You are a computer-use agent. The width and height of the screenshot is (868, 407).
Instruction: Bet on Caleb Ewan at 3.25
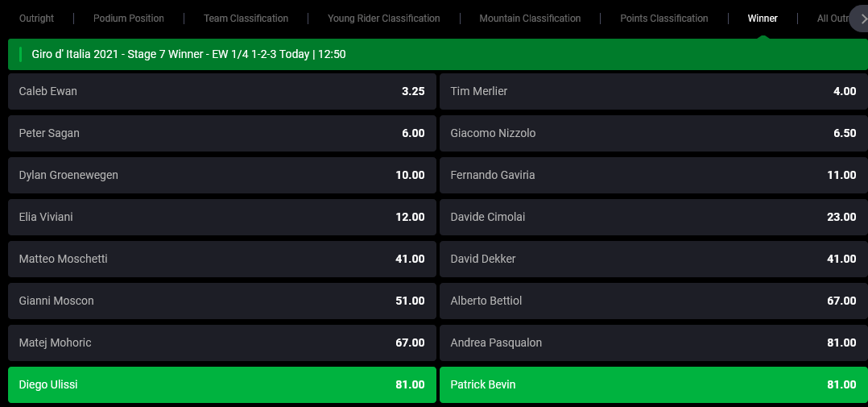[222, 91]
